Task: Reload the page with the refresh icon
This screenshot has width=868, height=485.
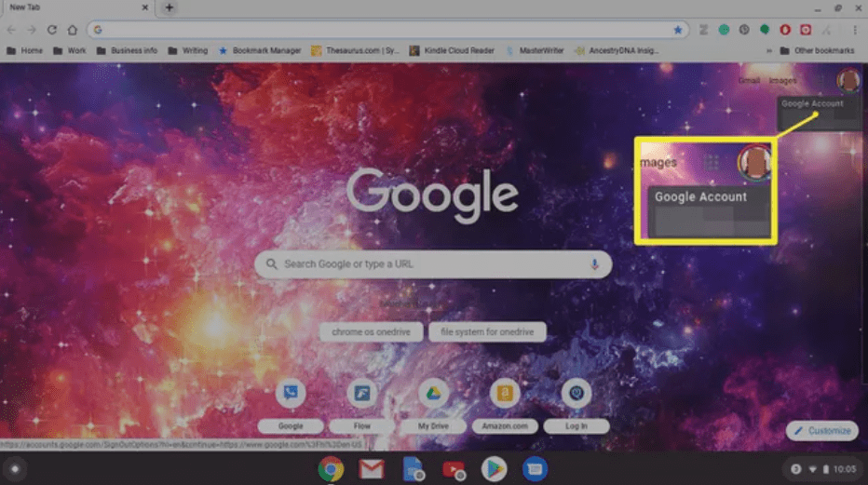Action: point(52,30)
